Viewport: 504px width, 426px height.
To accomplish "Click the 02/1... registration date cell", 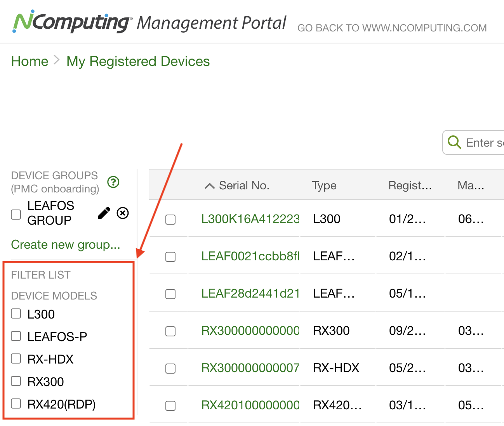I will [x=407, y=256].
